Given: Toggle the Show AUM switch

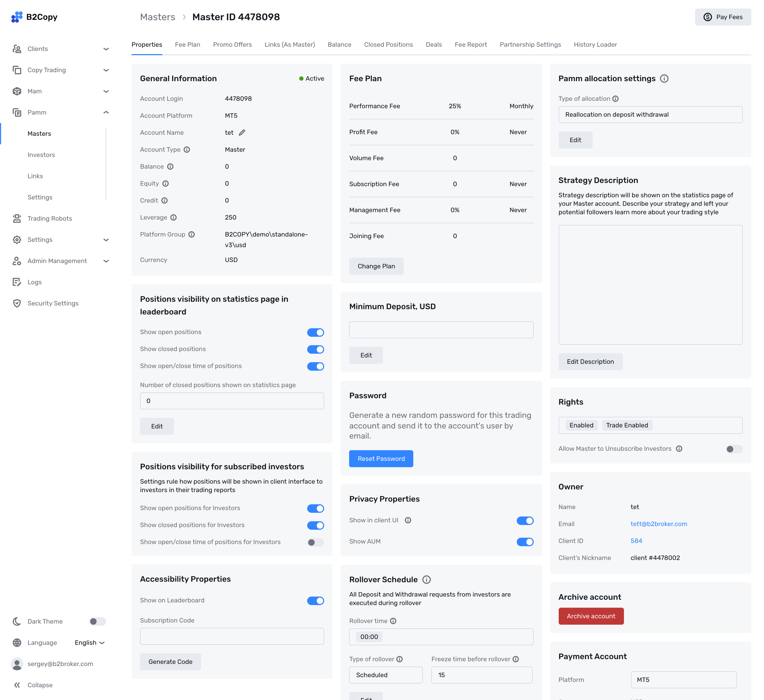Looking at the screenshot, I should [x=525, y=542].
